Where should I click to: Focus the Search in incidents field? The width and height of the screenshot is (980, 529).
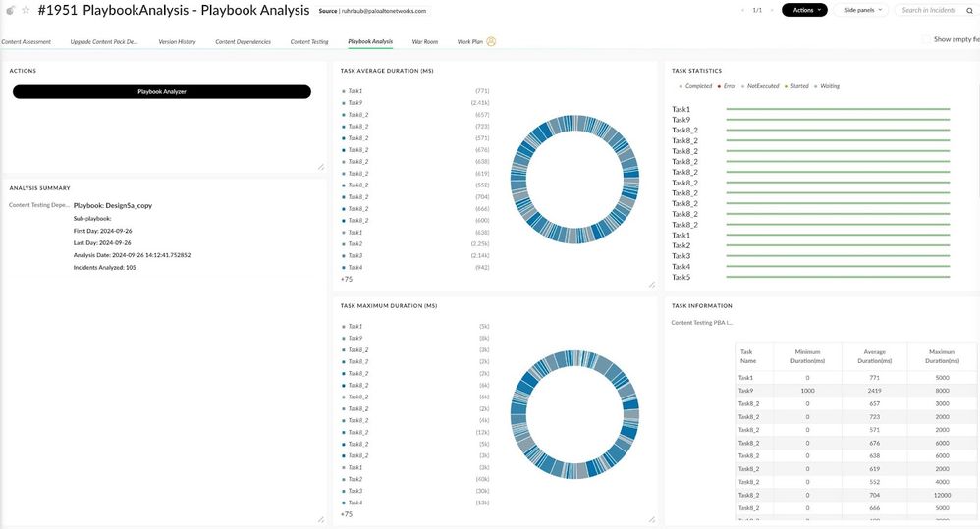pos(929,10)
